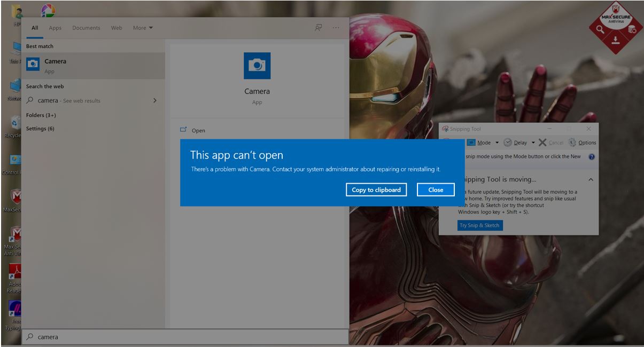Open the More dropdown in search tabs

point(143,28)
